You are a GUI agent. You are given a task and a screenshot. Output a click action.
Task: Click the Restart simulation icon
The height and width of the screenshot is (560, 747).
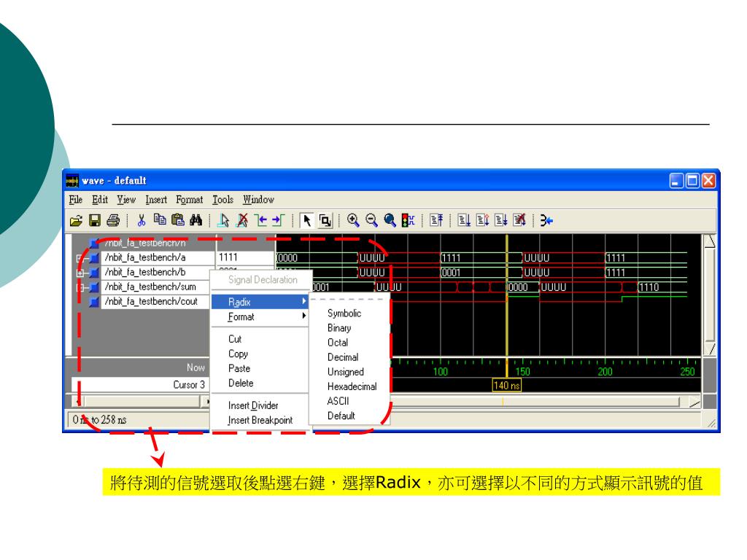(x=436, y=220)
